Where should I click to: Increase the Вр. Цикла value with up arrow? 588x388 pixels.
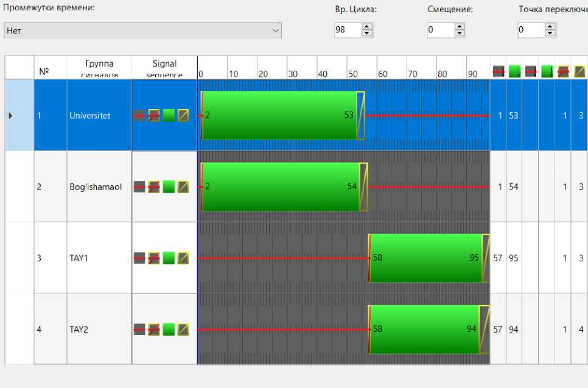pyautogui.click(x=367, y=27)
